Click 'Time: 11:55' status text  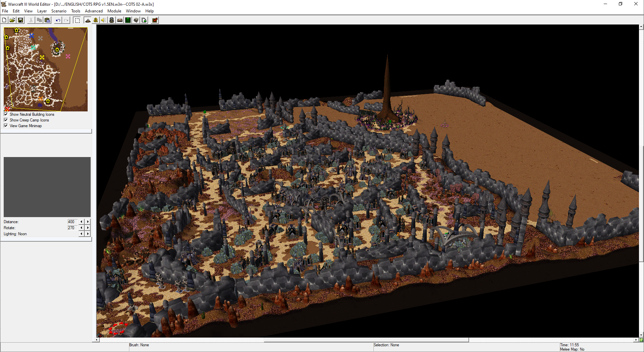click(569, 345)
